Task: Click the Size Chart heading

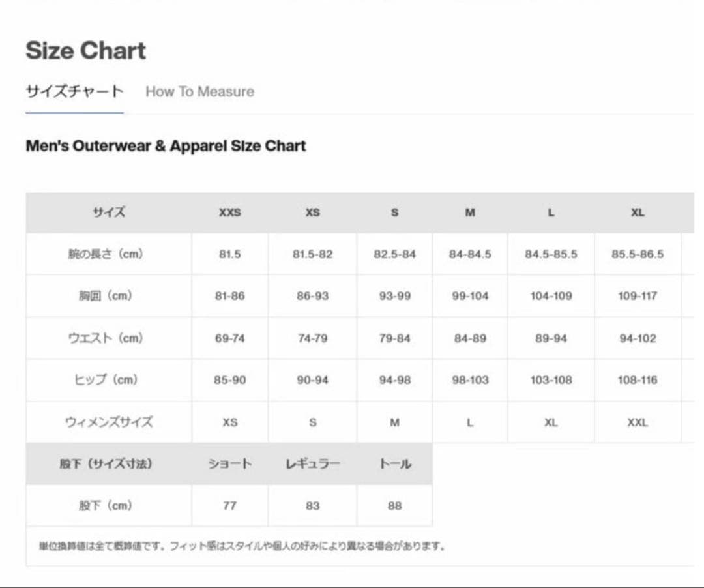Action: click(x=85, y=51)
